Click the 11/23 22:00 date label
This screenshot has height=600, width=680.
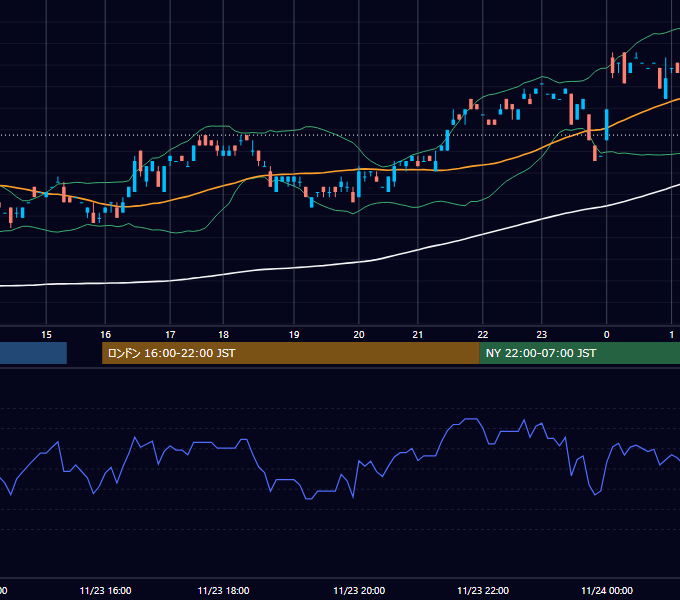(483, 590)
